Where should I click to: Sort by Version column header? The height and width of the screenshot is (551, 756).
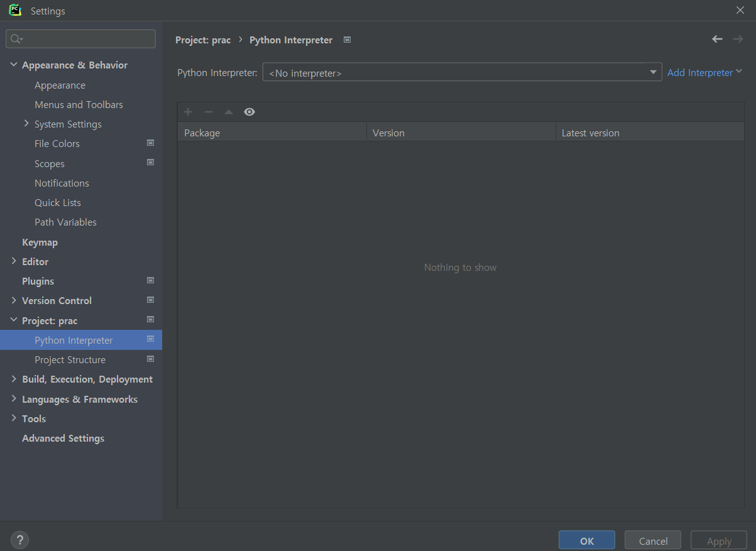461,133
